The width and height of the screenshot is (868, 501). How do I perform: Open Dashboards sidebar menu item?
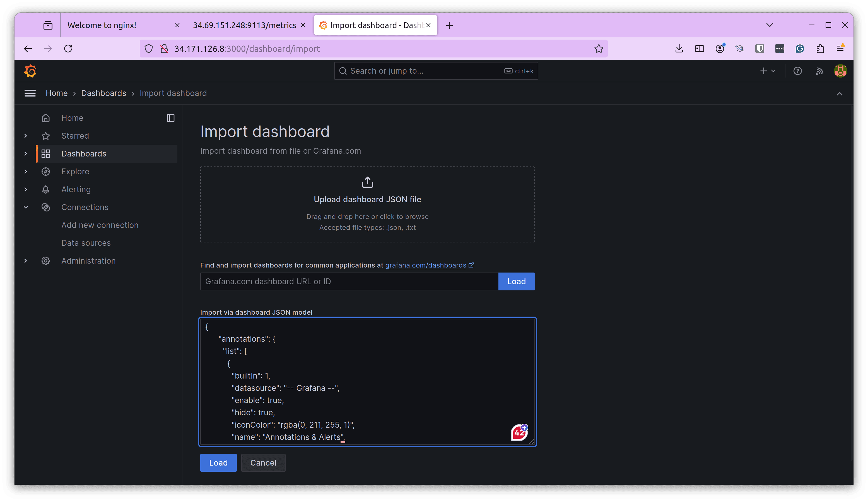click(x=107, y=154)
